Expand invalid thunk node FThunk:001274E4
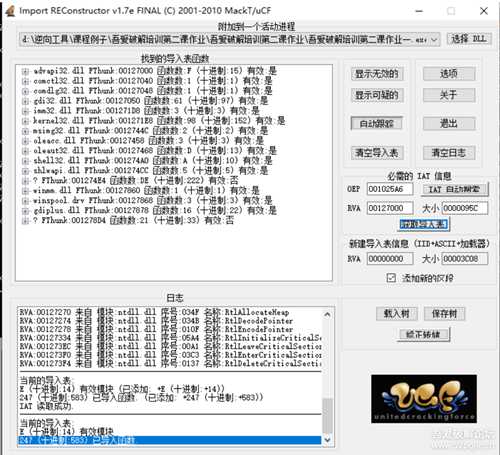500x455 pixels. (x=25, y=181)
